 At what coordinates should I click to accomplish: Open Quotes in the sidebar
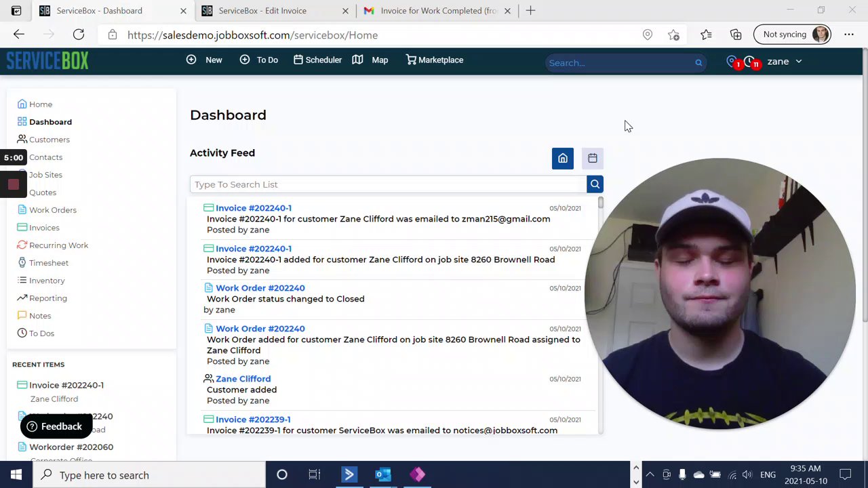tap(42, 192)
